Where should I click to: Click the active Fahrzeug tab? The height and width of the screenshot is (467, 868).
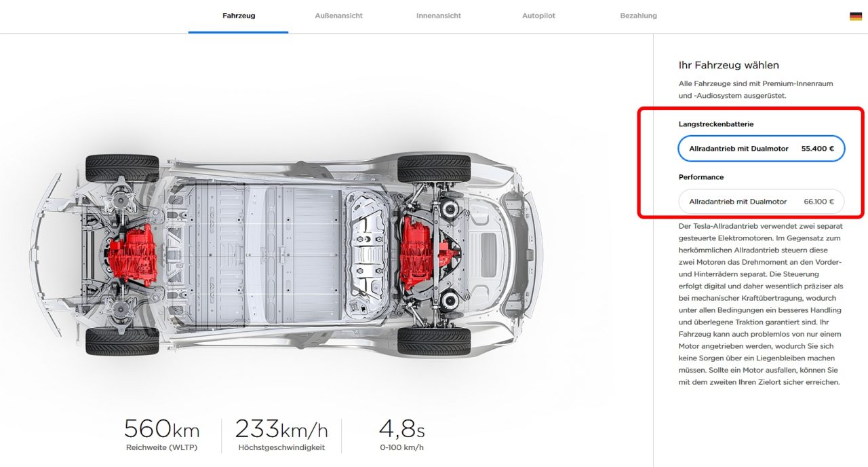(x=239, y=16)
